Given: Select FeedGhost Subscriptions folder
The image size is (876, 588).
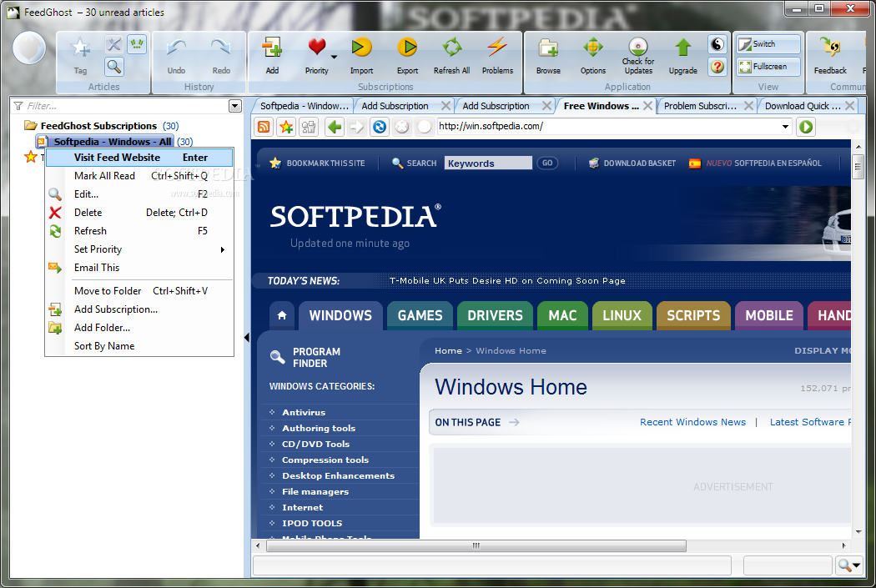Looking at the screenshot, I should (98, 126).
